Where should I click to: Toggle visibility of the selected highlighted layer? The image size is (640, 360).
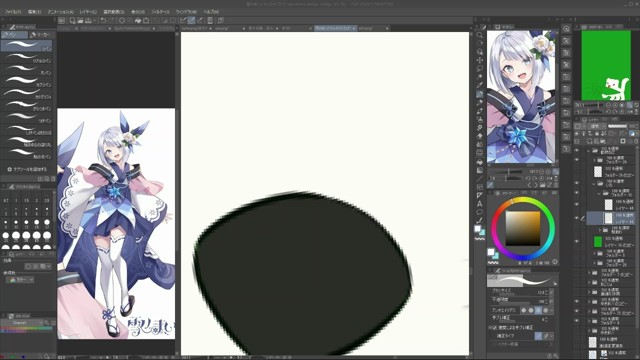[x=577, y=218]
